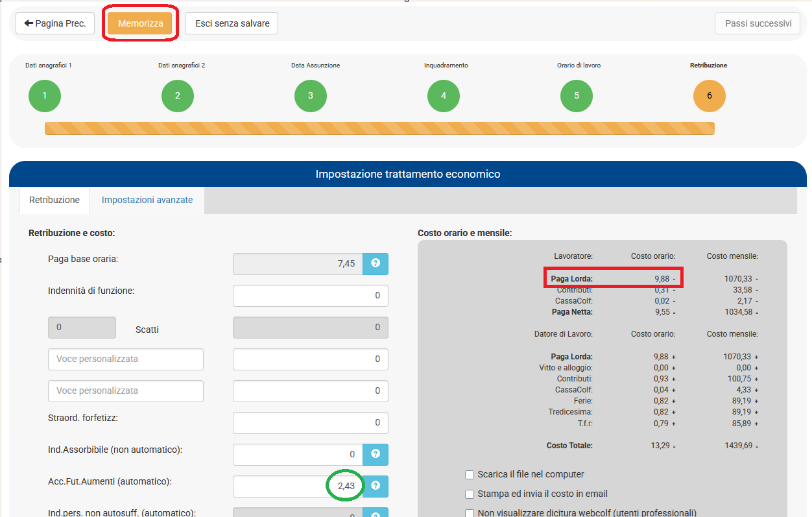The height and width of the screenshot is (517, 812).
Task: Focus the Acc.Fut.Aumenti amount field
Action: [298, 486]
